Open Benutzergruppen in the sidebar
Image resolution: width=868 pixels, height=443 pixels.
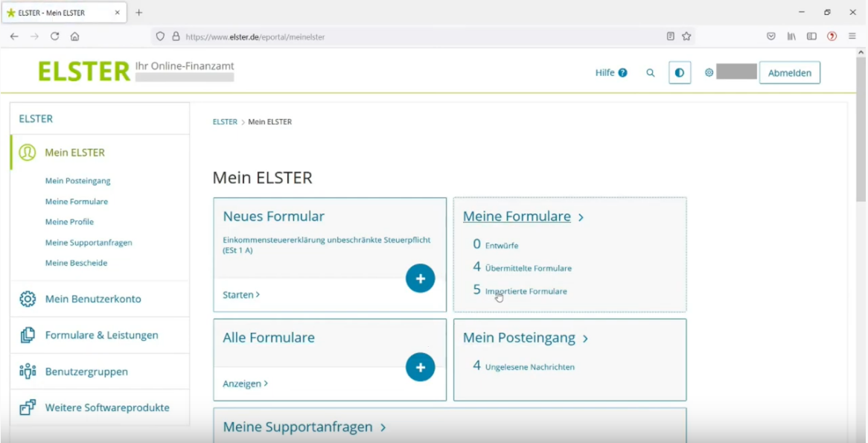86,372
